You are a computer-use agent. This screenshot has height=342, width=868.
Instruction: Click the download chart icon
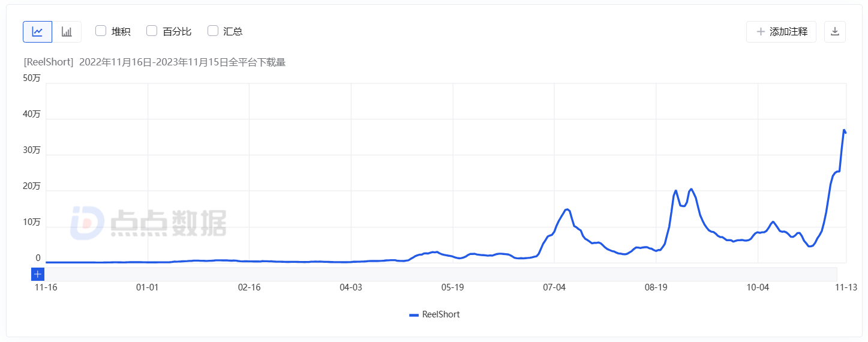pyautogui.click(x=834, y=32)
